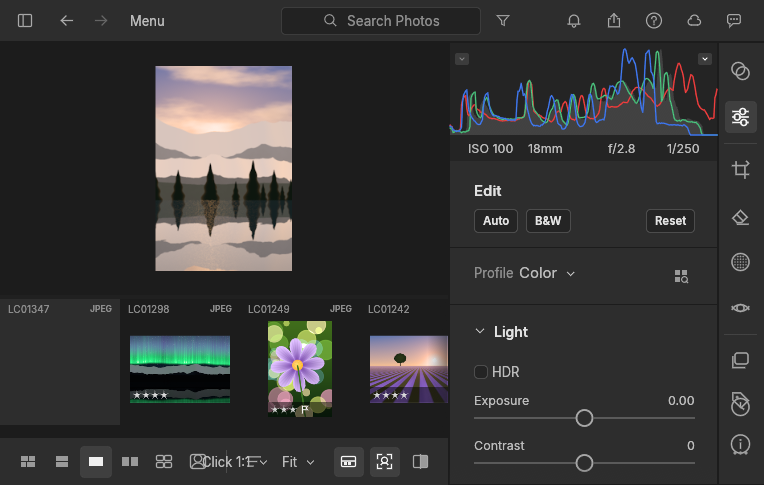Open the Presets overlapping circles icon
Image resolution: width=764 pixels, height=485 pixels.
(x=740, y=71)
